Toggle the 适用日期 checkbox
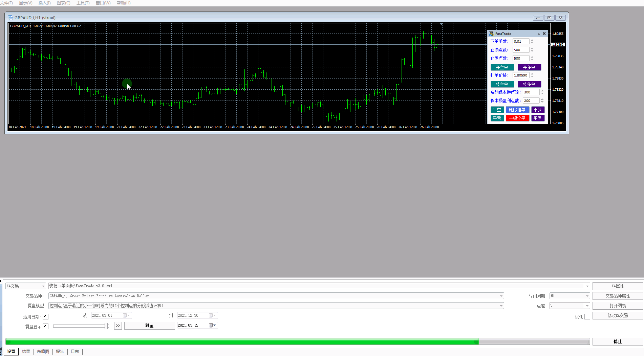644x356 pixels. click(45, 317)
